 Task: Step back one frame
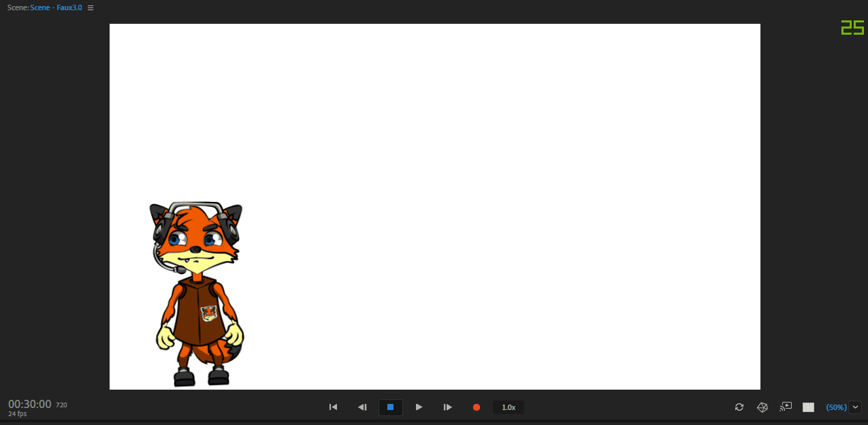(x=362, y=407)
